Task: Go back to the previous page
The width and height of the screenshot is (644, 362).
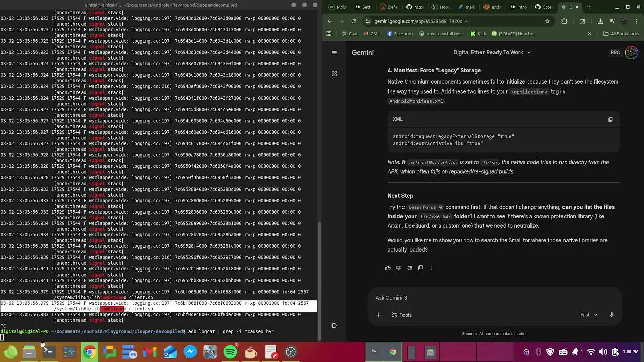Action: coord(330,21)
